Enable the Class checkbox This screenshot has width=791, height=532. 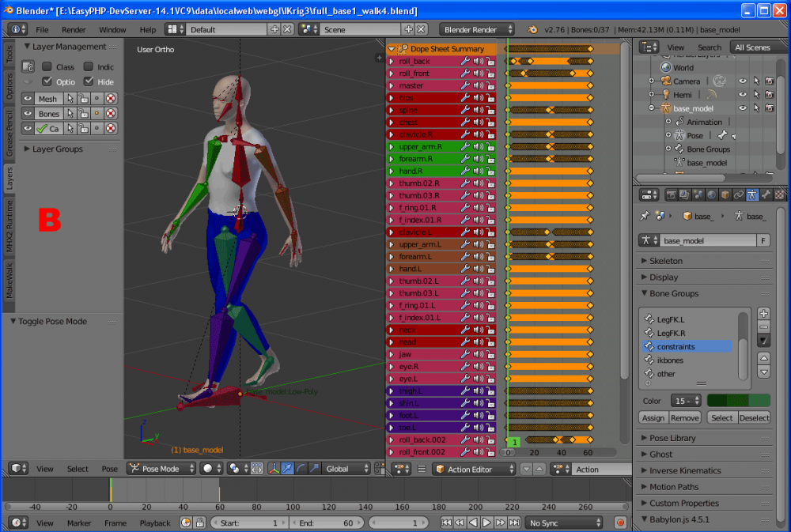click(47, 67)
